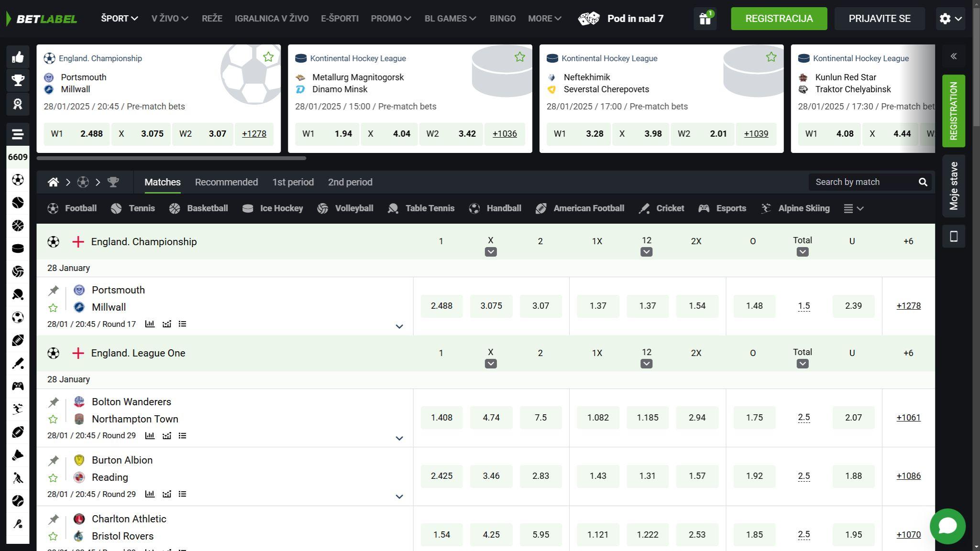The image size is (980, 551).
Task: Open the mobile app phone icon
Action: pos(953,236)
